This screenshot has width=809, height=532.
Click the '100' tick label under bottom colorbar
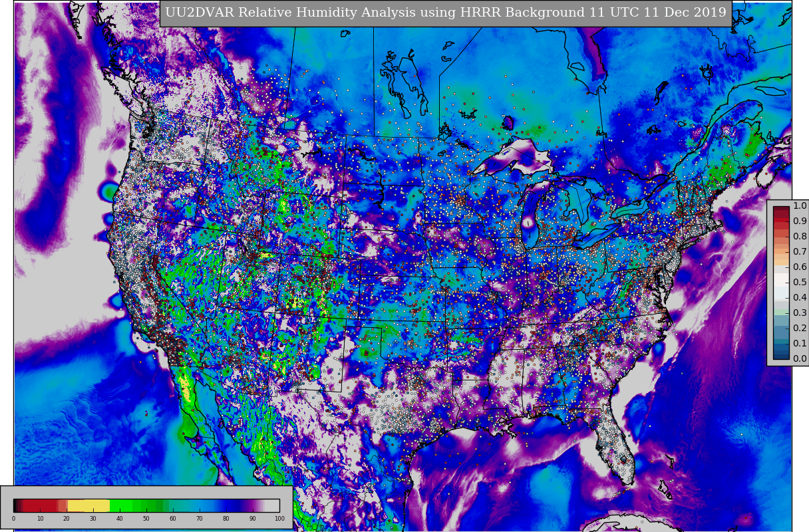279,519
